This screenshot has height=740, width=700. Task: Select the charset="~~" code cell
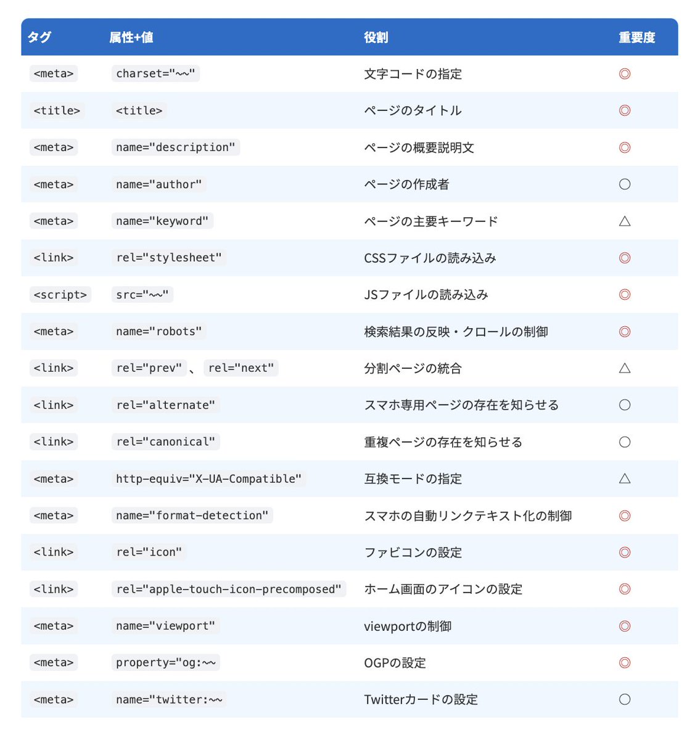[x=155, y=73]
